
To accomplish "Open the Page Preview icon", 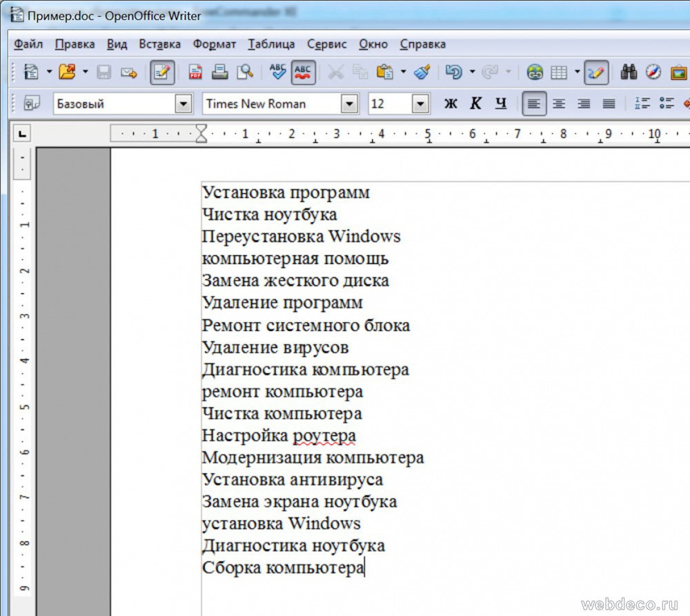I will pos(244,72).
